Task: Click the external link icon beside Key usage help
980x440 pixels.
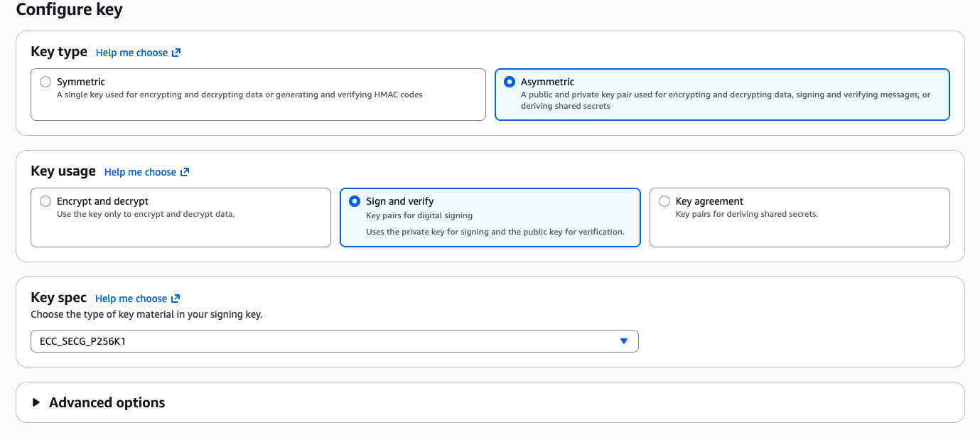Action: point(185,172)
